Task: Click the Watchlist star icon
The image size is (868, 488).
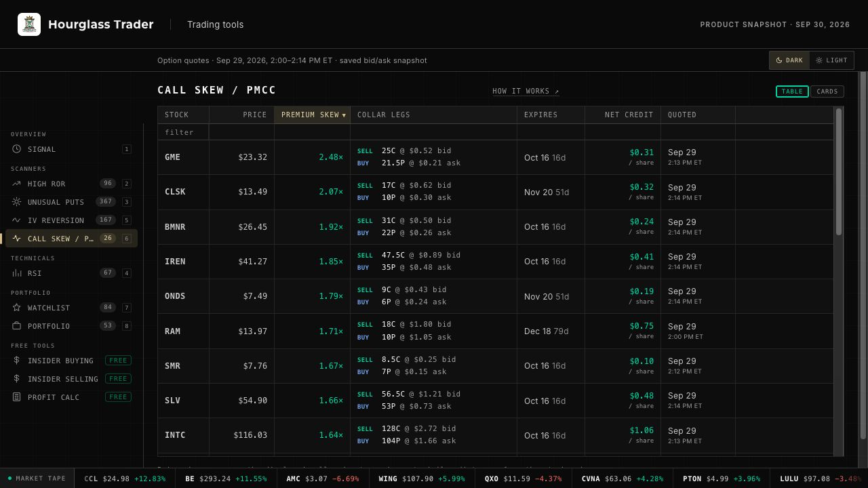Action: click(x=16, y=308)
